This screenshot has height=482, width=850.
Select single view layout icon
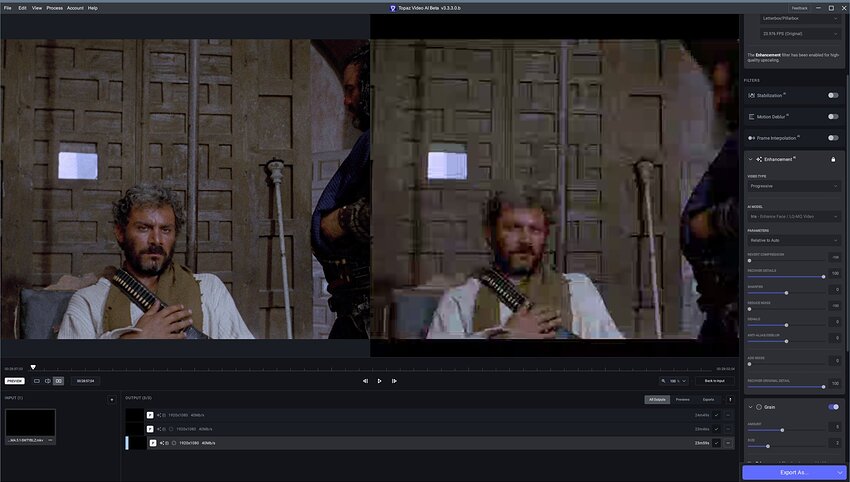[x=37, y=381]
